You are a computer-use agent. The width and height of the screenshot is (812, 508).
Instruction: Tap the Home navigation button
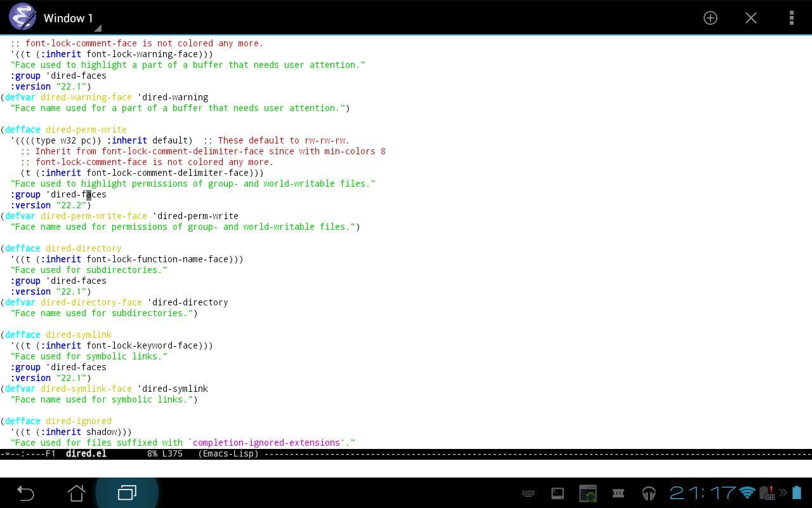[76, 493]
